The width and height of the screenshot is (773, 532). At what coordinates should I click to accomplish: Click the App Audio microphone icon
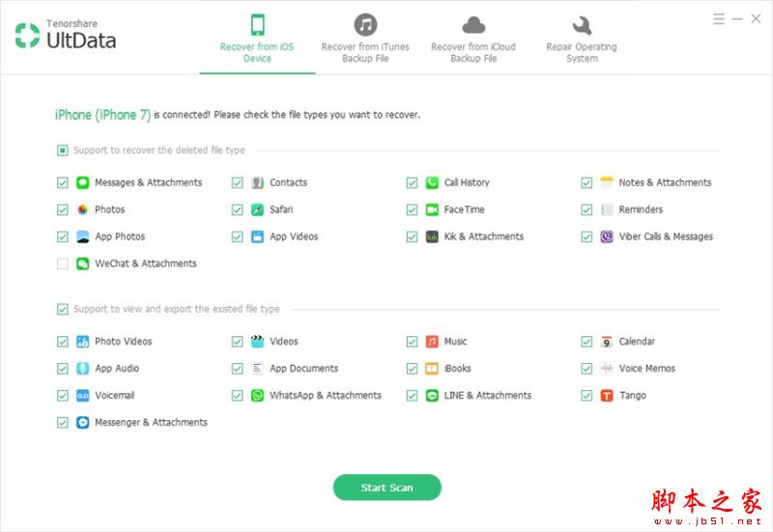pyautogui.click(x=82, y=369)
